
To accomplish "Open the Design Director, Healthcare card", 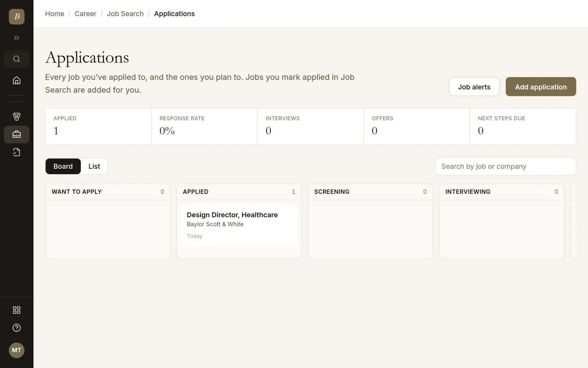I will coord(239,225).
